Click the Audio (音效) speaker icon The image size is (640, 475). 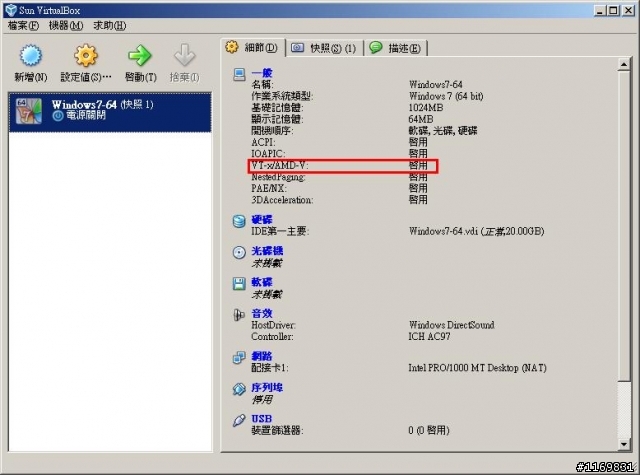[239, 315]
